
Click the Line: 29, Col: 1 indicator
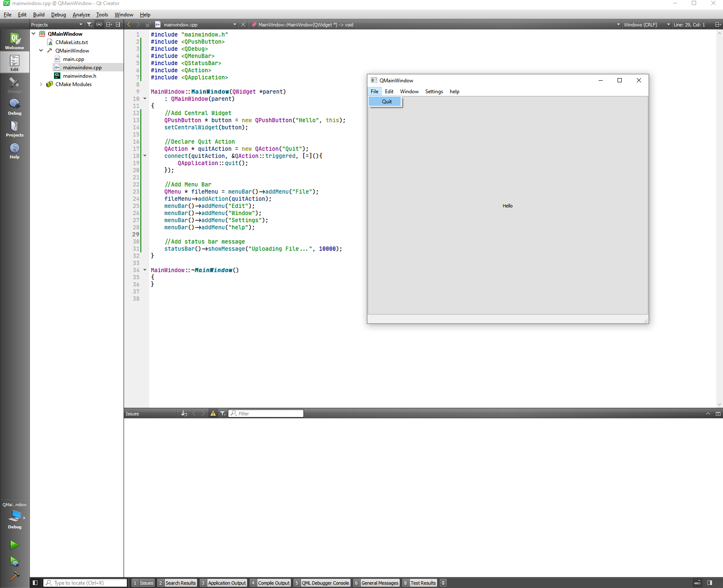tap(689, 25)
